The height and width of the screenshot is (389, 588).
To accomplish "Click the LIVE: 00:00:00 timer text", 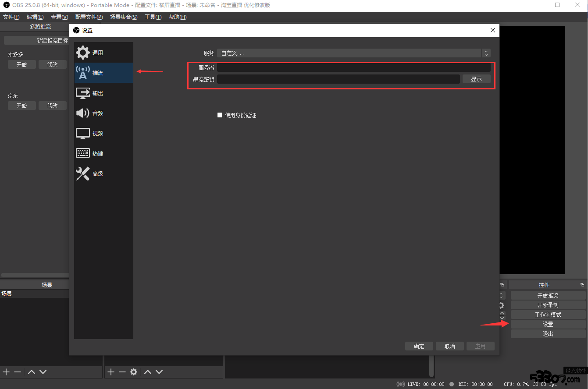I will click(426, 384).
